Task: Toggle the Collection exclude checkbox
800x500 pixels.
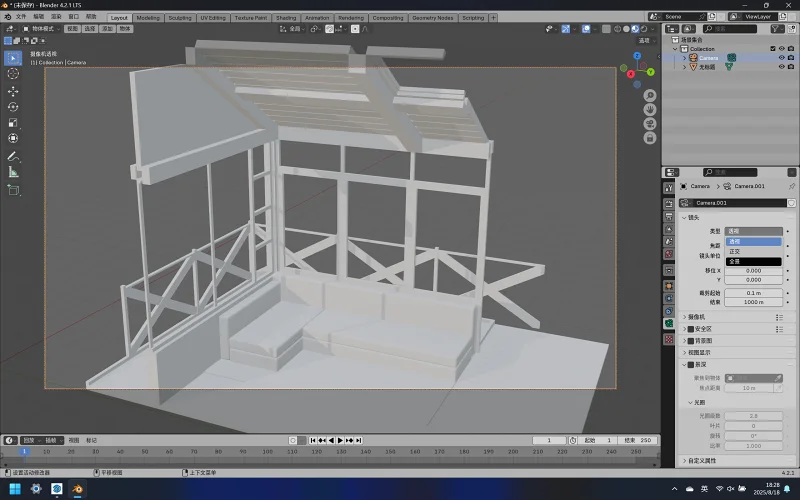Action: pos(772,49)
